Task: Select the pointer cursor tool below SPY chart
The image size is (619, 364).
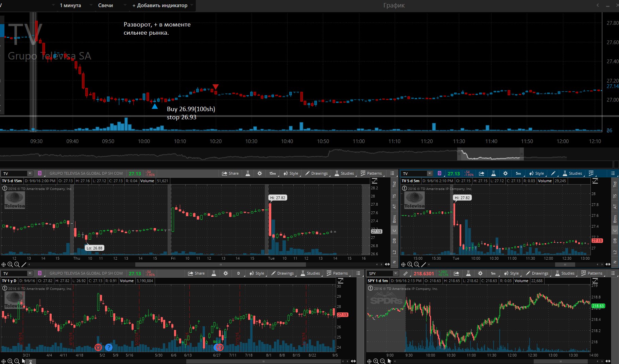Action: coord(390,361)
